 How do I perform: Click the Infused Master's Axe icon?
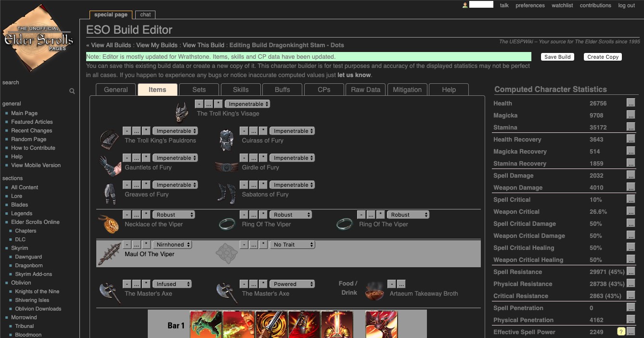pyautogui.click(x=109, y=293)
